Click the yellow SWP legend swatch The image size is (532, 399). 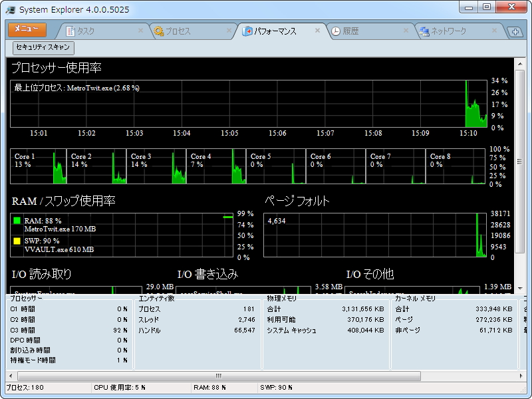pos(17,241)
